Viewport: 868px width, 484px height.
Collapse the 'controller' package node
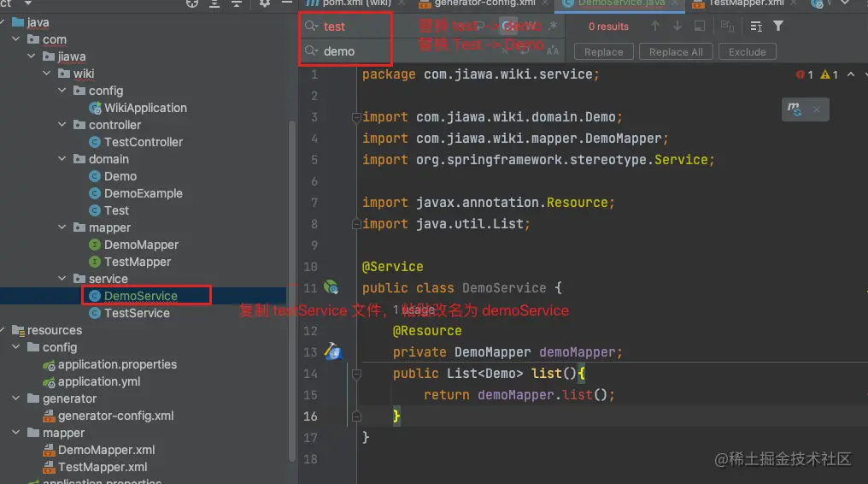62,125
